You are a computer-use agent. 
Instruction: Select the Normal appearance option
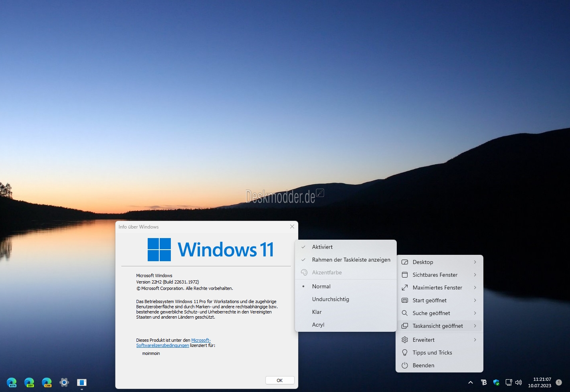click(x=346, y=286)
